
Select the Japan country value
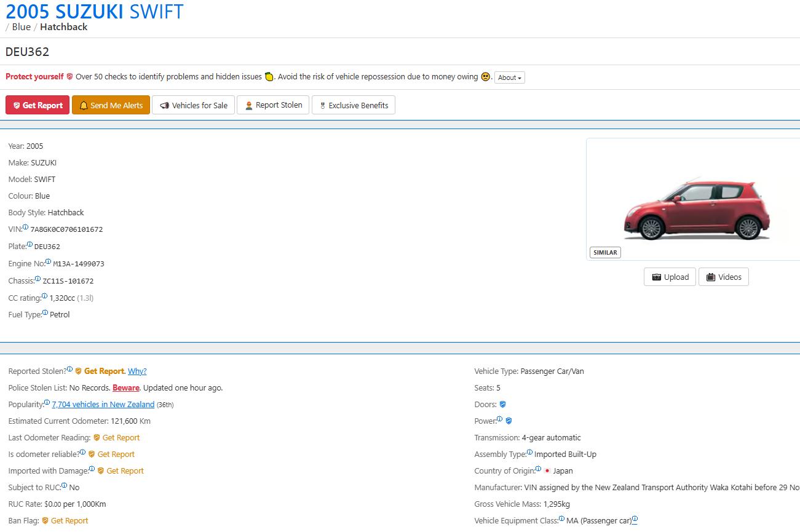[x=563, y=471]
